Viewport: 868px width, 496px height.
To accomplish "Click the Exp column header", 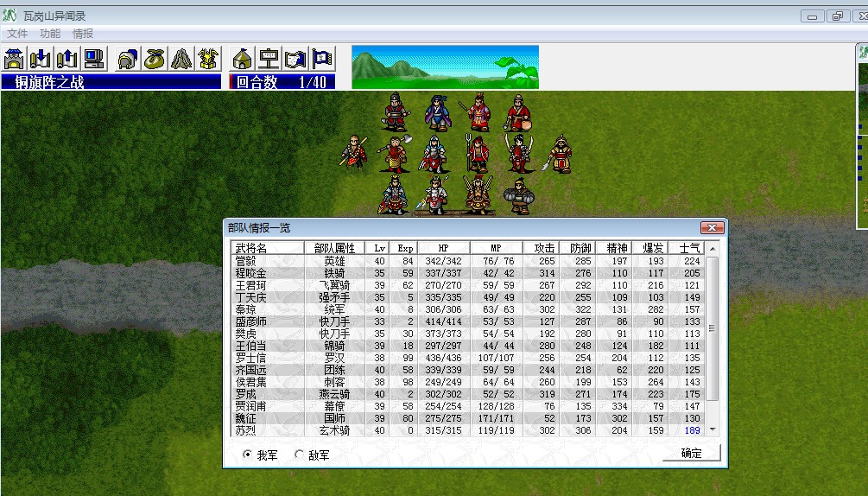I will pyautogui.click(x=403, y=248).
